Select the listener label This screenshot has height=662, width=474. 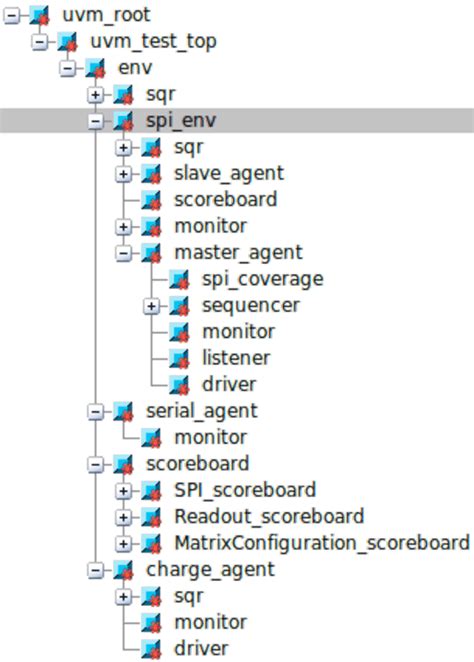point(236,359)
